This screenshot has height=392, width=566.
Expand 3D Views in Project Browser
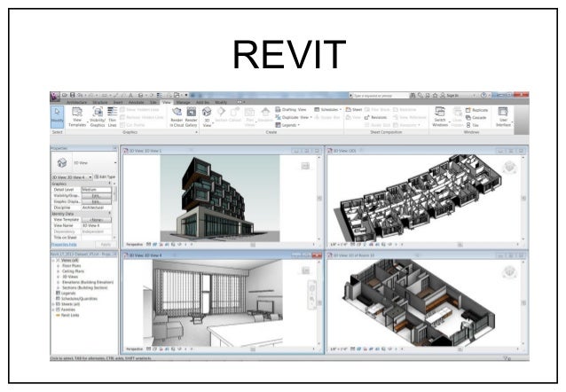point(59,277)
